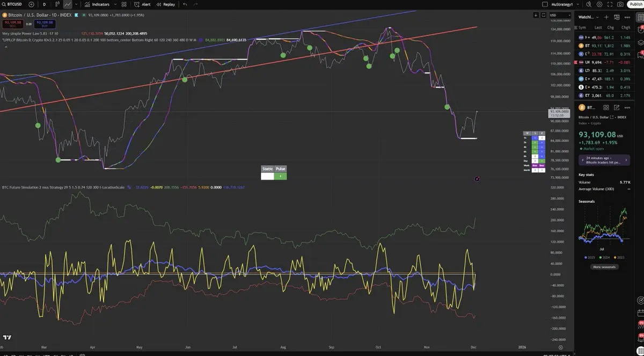
Task: Publish the chart idea
Action: coord(636,4)
